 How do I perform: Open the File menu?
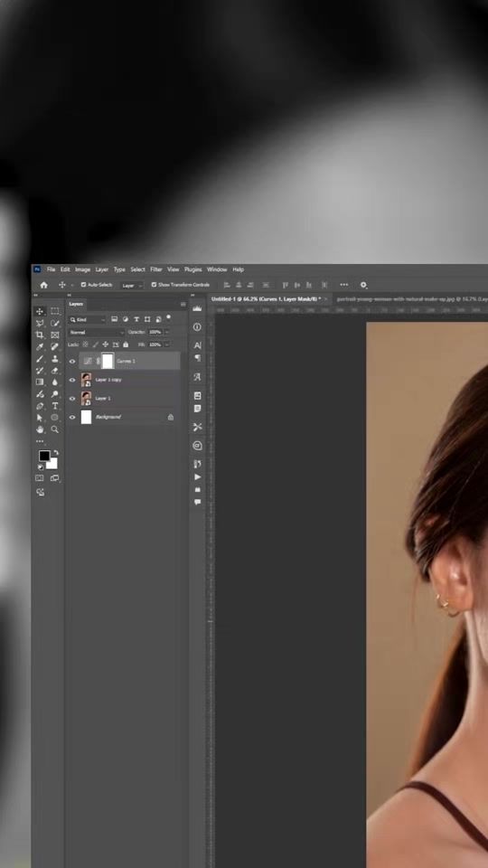point(51,269)
